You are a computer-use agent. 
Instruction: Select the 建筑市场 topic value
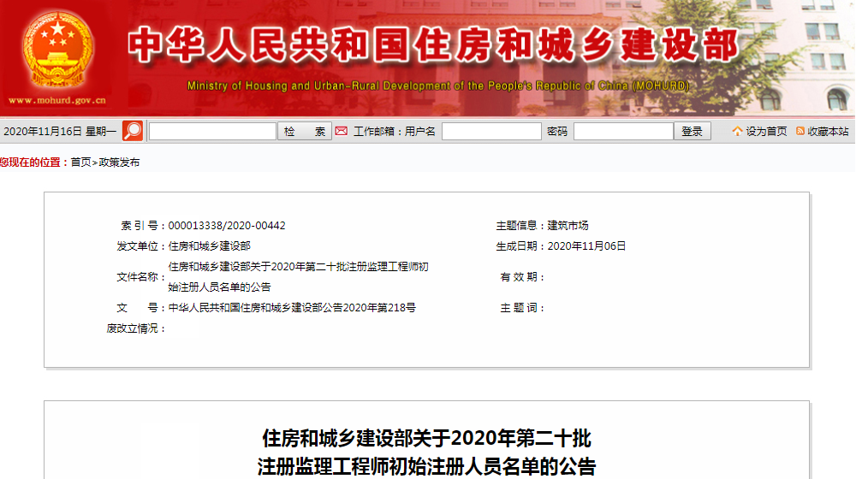tap(568, 226)
